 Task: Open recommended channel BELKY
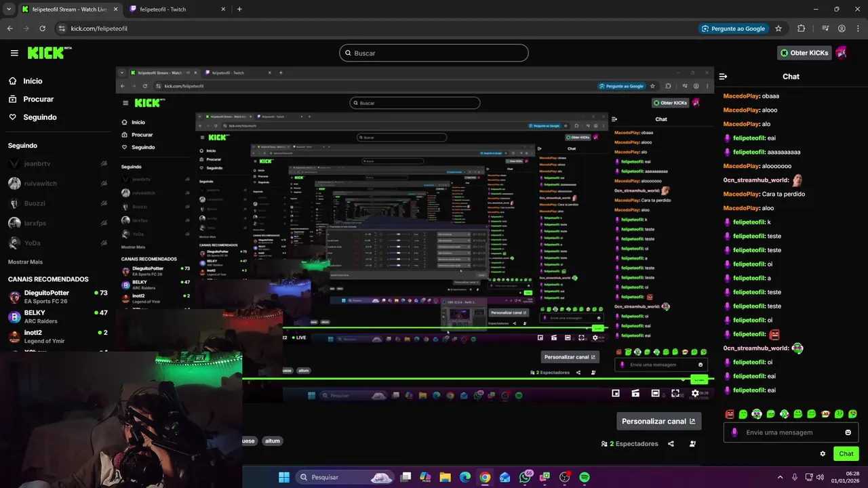coord(58,317)
